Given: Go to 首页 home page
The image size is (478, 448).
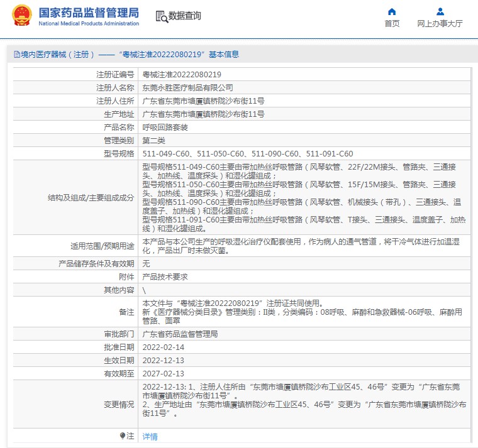Looking at the screenshot, I should point(392,23).
